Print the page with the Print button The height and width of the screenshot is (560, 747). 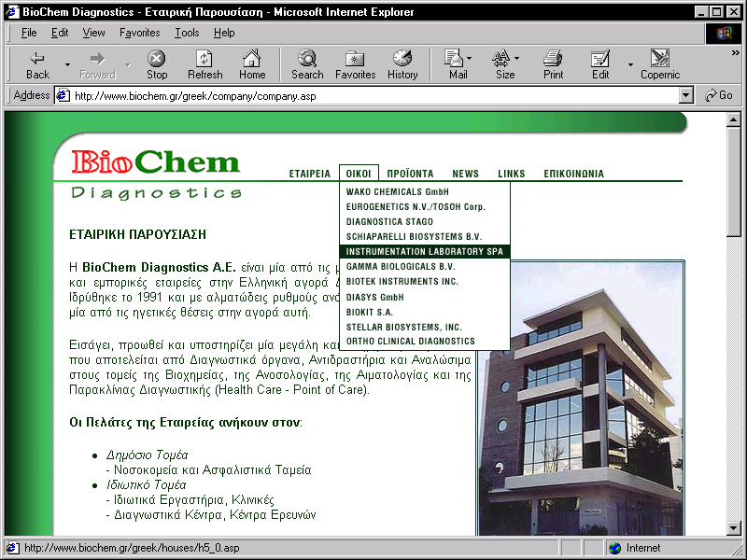pos(553,64)
